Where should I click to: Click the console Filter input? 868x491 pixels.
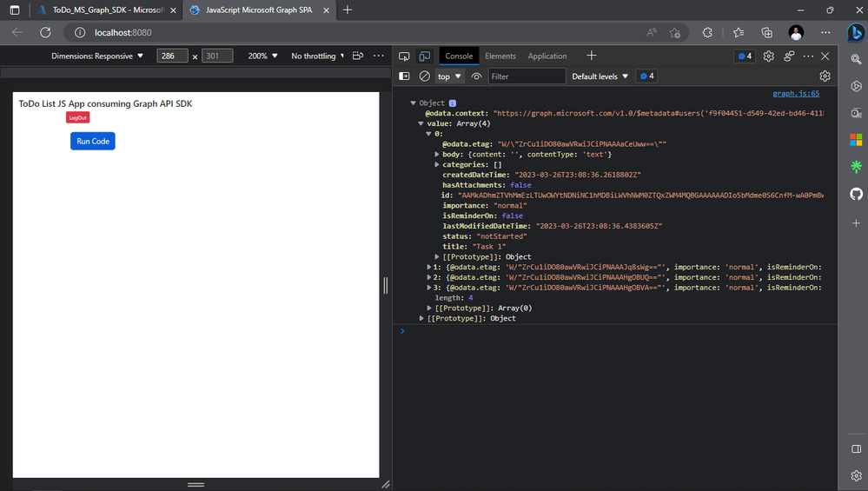527,76
